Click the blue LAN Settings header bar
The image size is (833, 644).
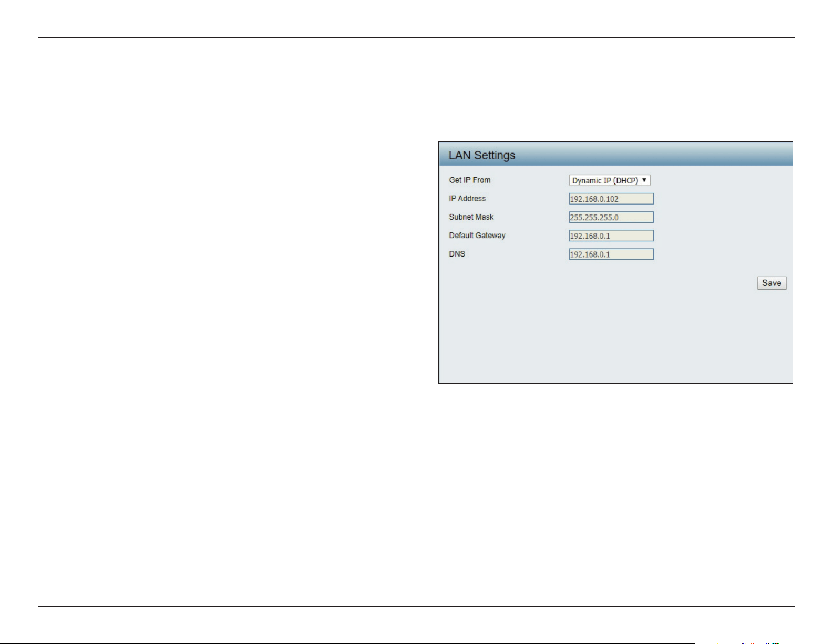tap(615, 154)
